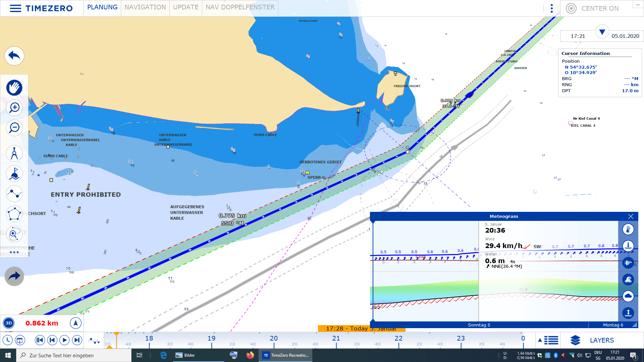The image size is (644, 362).
Task: Toggle temperature display in Meteogram
Action: tap(628, 230)
